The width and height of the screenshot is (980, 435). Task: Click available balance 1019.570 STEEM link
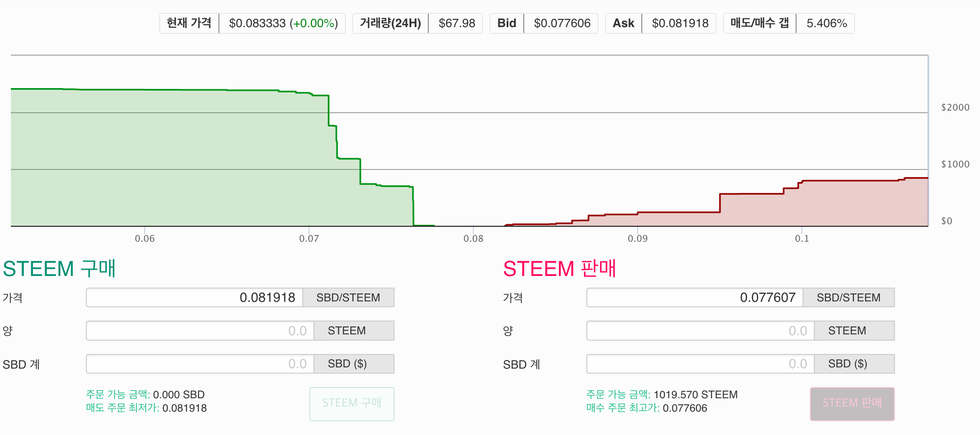696,395
